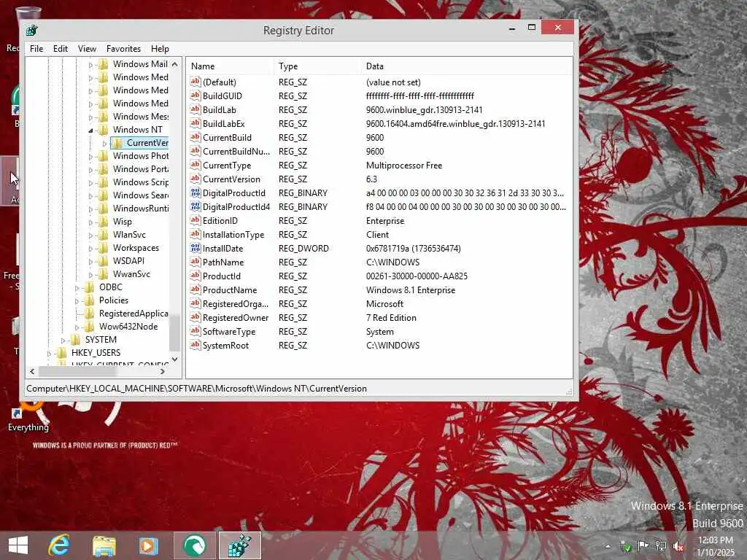Expand the HKEY_USERS tree node
The height and width of the screenshot is (560, 747).
[49, 354]
